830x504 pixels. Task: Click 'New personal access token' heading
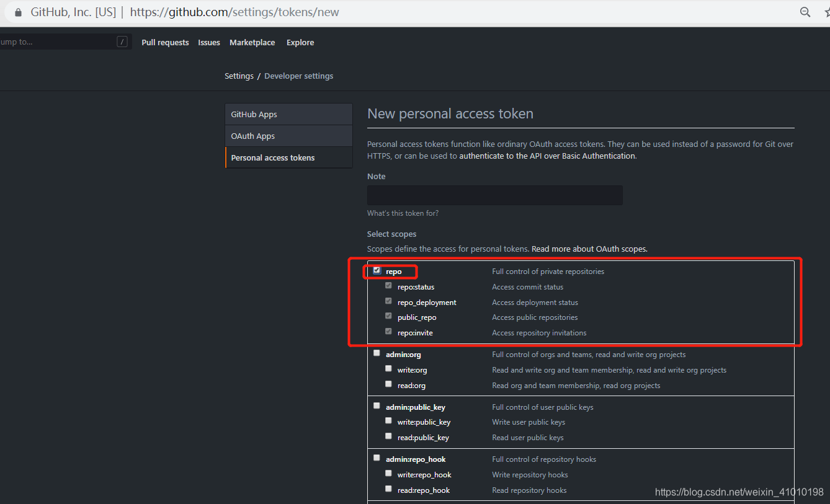[450, 114]
